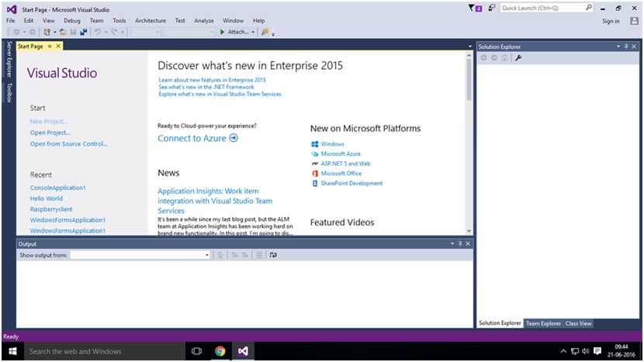Open Visual Studio from the taskbar

[x=243, y=351]
